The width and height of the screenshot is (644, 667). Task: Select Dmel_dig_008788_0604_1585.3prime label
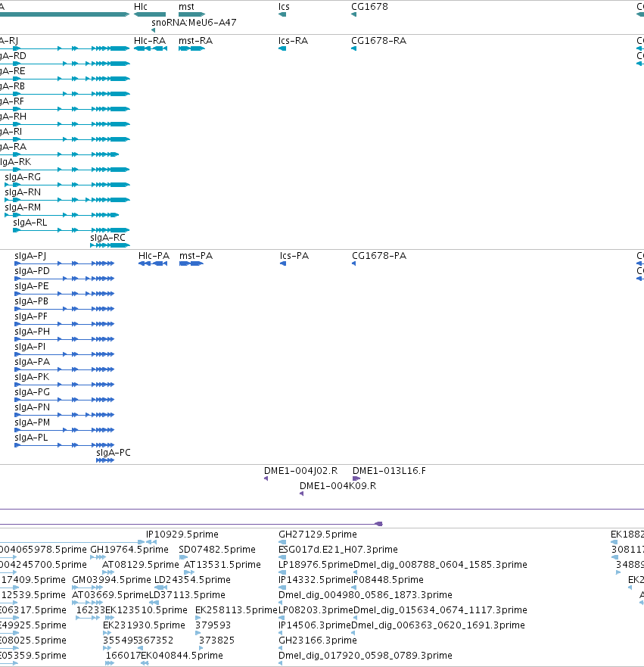coord(440,565)
